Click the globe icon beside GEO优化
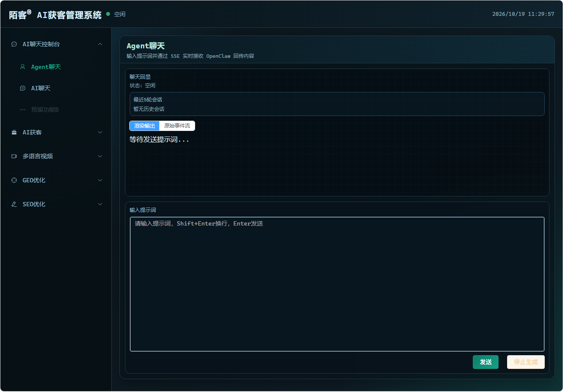 pos(14,180)
